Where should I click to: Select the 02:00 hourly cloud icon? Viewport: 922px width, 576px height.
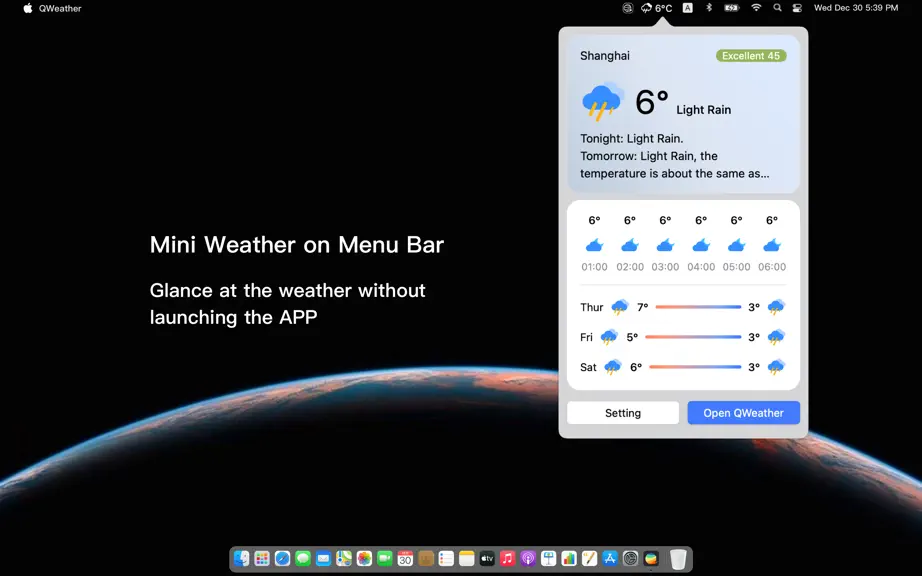630,245
